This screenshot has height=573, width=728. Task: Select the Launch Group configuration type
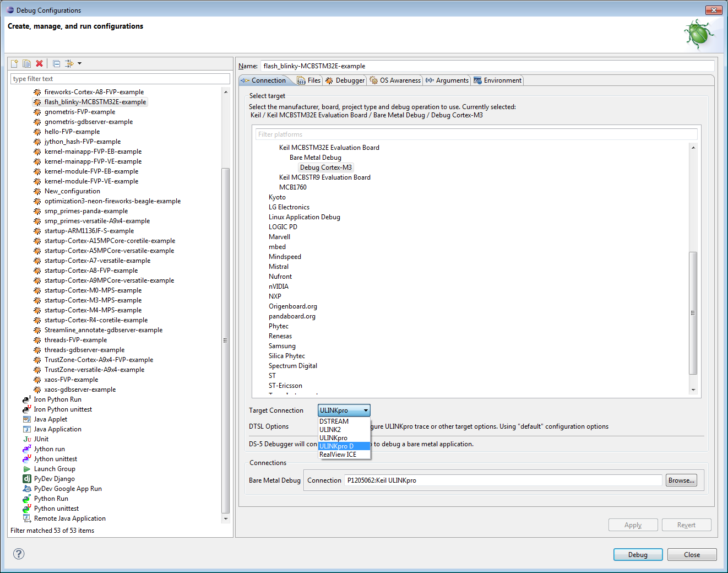(54, 469)
